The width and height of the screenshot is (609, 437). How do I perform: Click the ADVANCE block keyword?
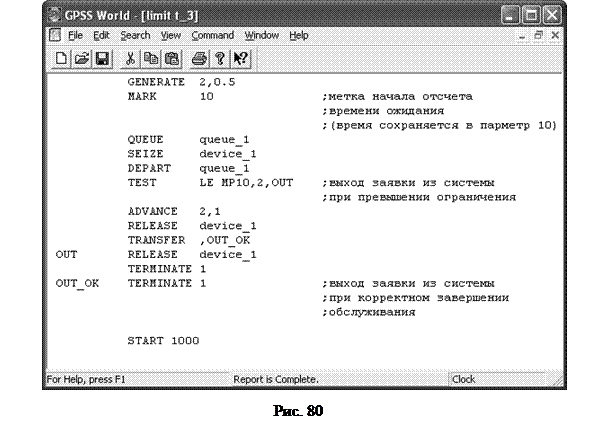(x=153, y=211)
